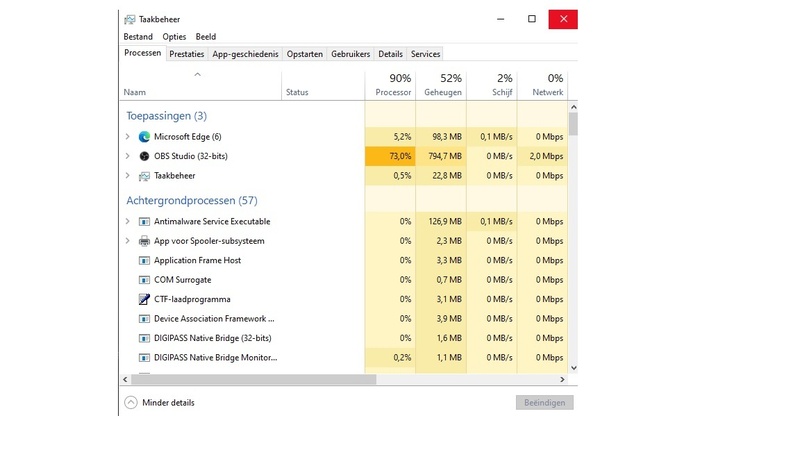
Task: Sort processes by Processor column header
Action: tap(392, 86)
